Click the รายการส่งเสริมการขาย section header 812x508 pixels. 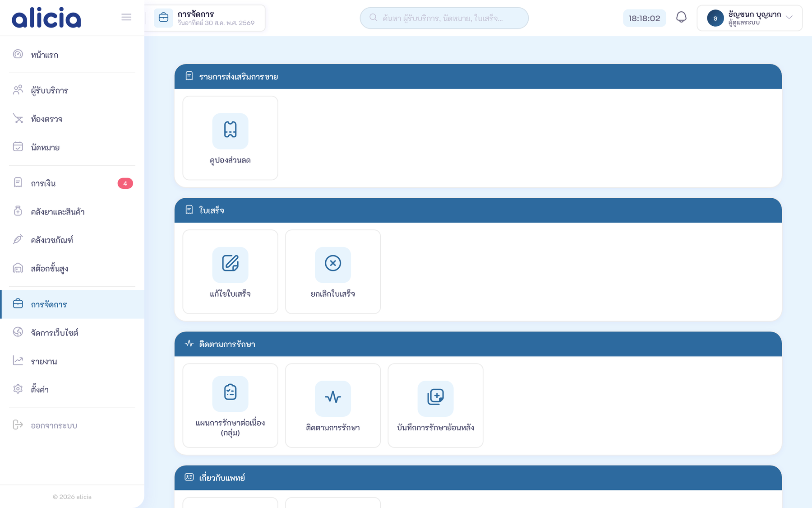[x=478, y=76]
